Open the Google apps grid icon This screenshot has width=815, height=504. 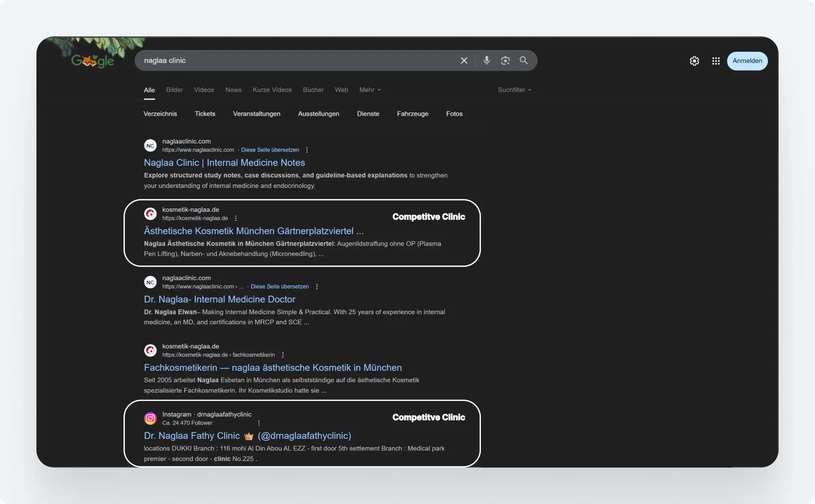point(716,61)
